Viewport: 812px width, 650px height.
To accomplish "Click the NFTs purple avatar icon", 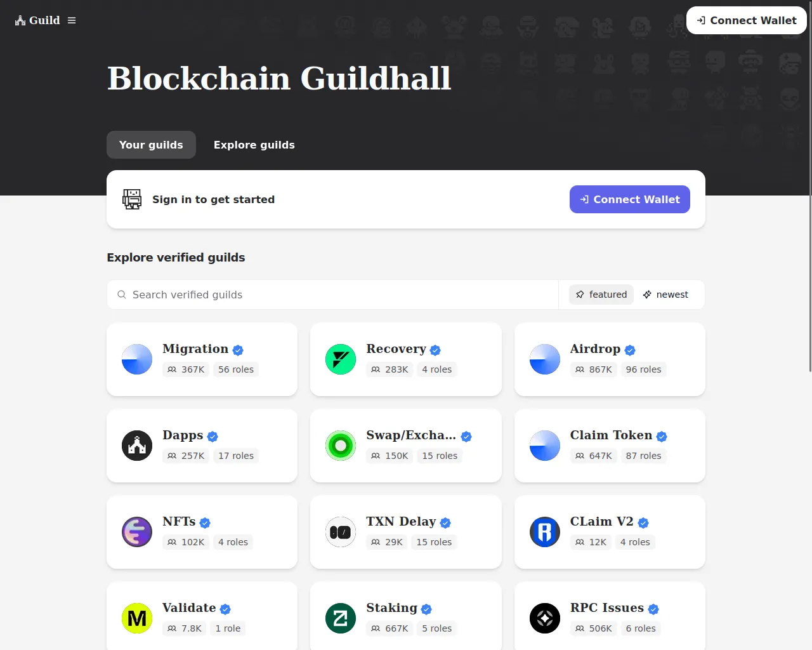I will tap(137, 532).
